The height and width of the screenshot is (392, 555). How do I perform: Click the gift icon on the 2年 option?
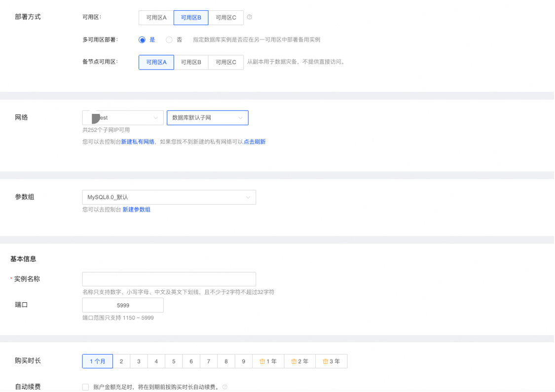[x=293, y=361]
